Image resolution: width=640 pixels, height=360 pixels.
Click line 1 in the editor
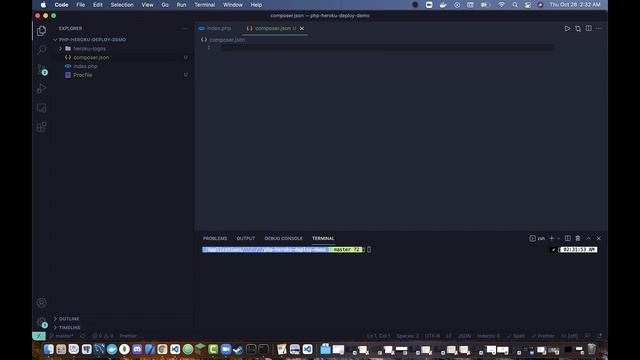click(387, 48)
